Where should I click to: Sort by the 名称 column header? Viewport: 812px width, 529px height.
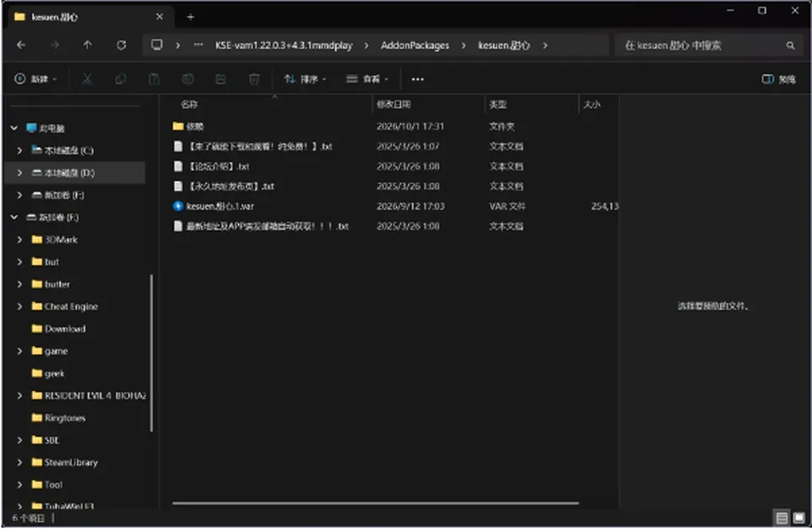point(189,104)
